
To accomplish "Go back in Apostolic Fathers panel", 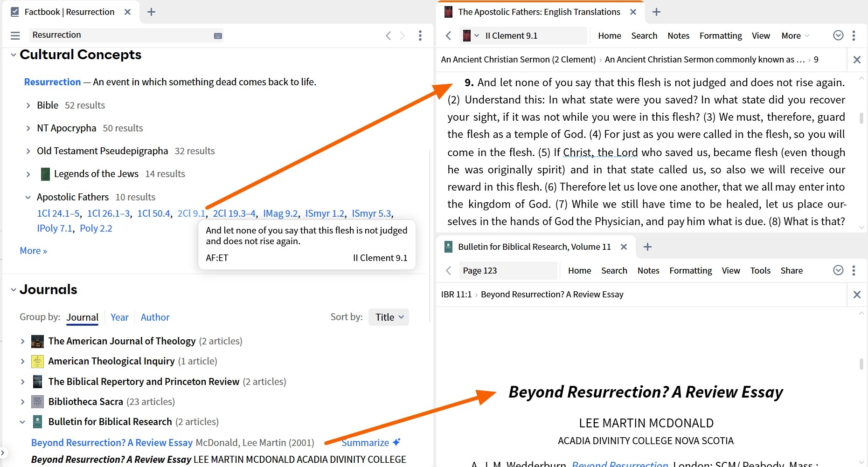I will click(448, 35).
